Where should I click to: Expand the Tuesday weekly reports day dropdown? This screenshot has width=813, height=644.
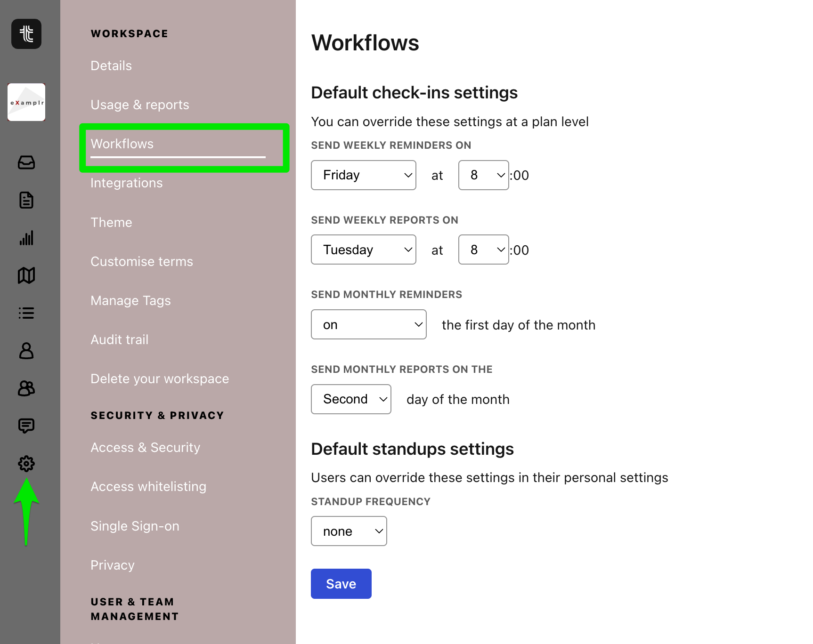[363, 250]
